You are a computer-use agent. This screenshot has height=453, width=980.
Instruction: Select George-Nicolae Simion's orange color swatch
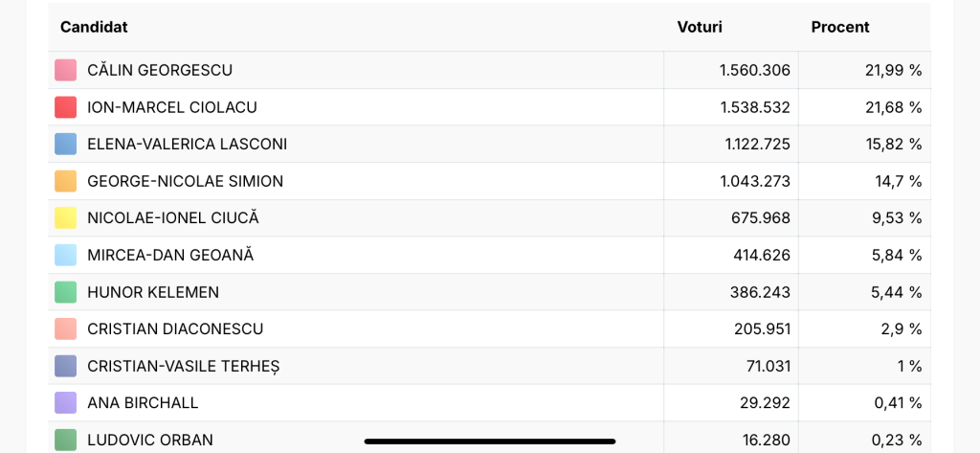65,181
